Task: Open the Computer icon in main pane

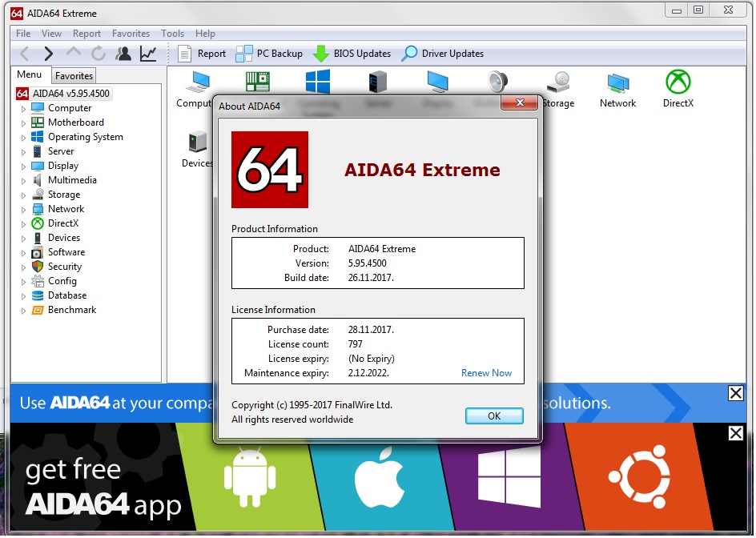Action: pos(198,81)
